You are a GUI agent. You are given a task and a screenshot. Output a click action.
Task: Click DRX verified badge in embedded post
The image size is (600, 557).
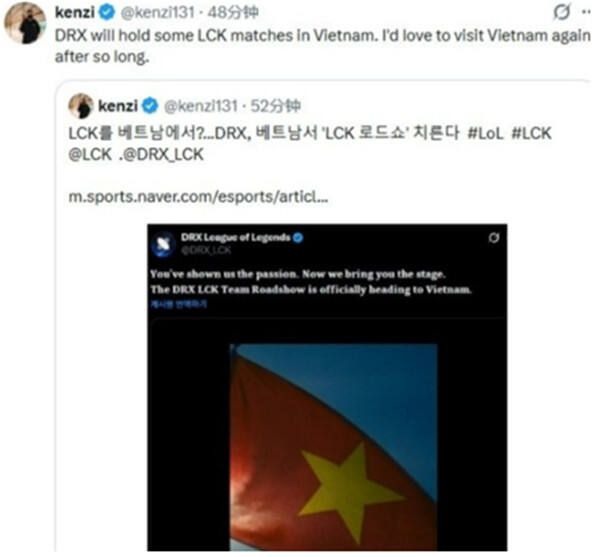[298, 238]
